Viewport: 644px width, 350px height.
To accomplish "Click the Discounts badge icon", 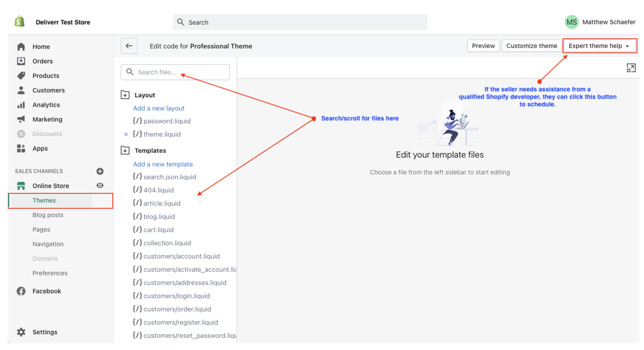I will point(21,134).
